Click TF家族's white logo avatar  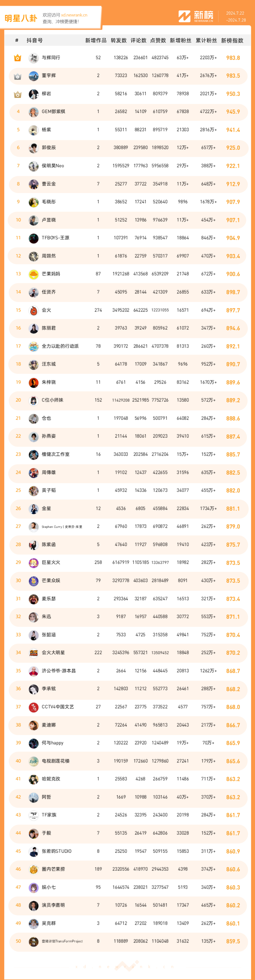pyautogui.click(x=34, y=815)
